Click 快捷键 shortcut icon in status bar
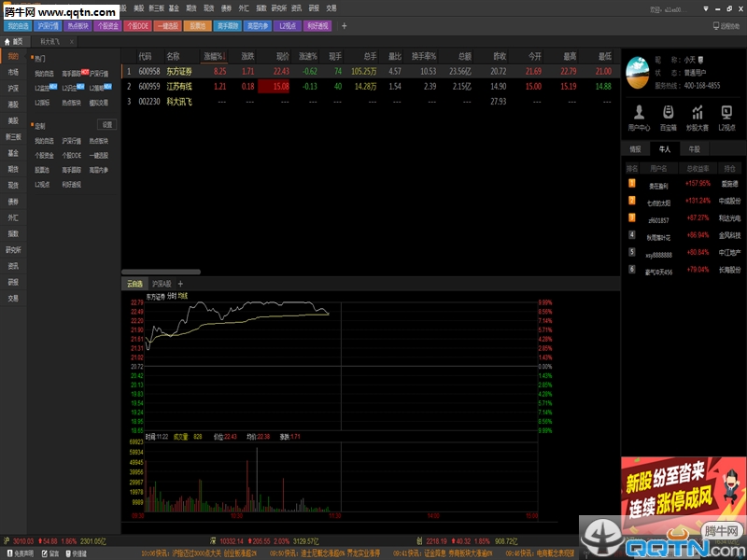 pyautogui.click(x=76, y=553)
